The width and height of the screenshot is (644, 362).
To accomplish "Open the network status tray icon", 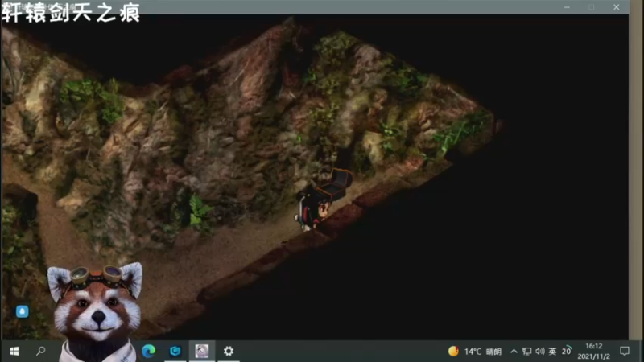I will coord(526,352).
